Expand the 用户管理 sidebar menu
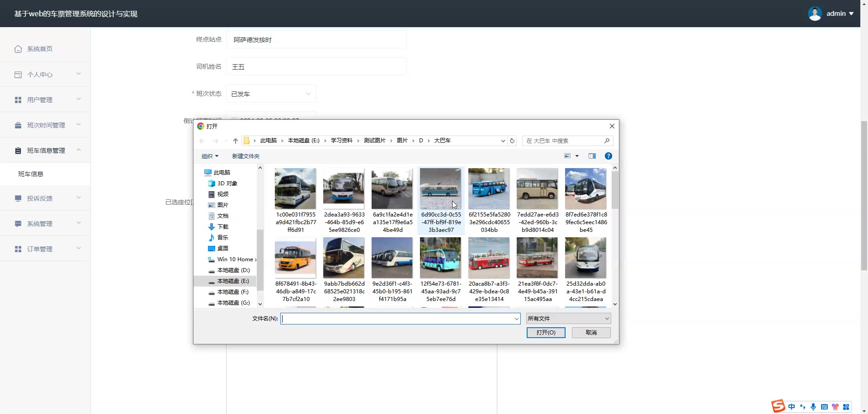 pyautogui.click(x=45, y=100)
